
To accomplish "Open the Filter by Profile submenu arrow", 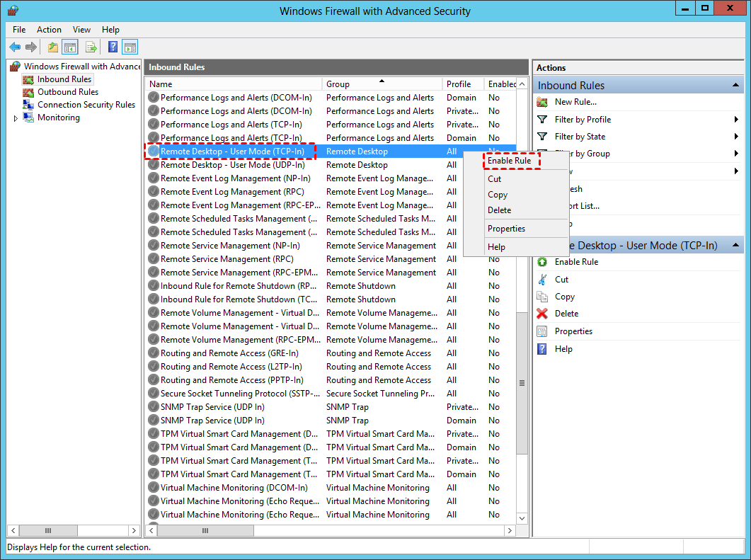I will 736,120.
